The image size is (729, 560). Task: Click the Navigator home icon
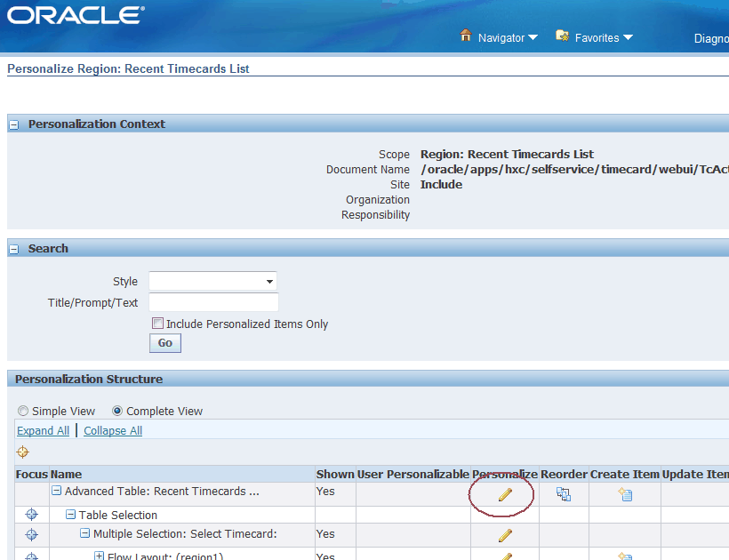point(465,36)
